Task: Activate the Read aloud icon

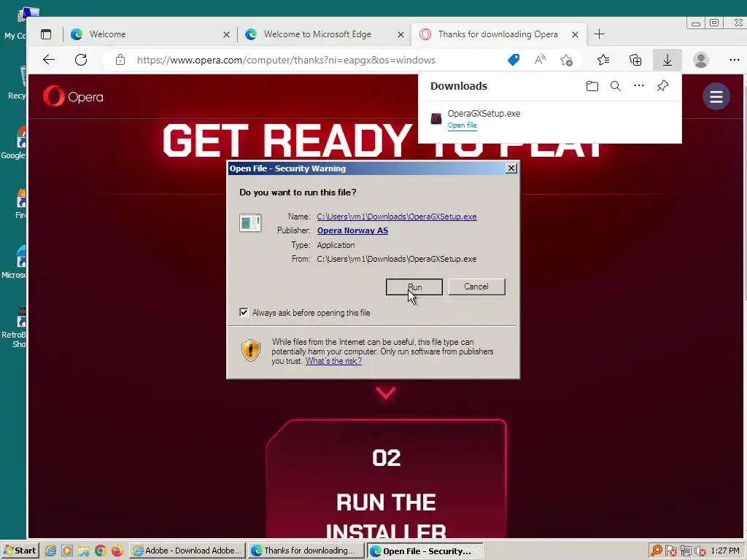Action: click(x=540, y=60)
